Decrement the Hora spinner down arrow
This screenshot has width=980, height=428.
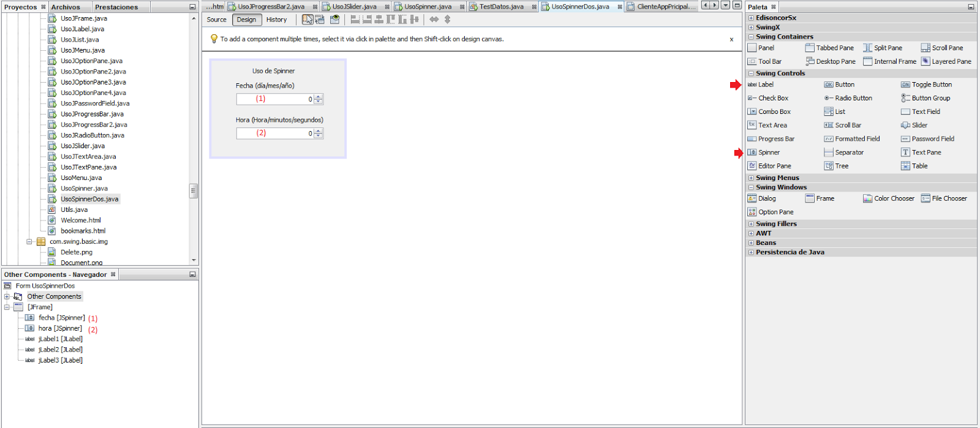318,136
